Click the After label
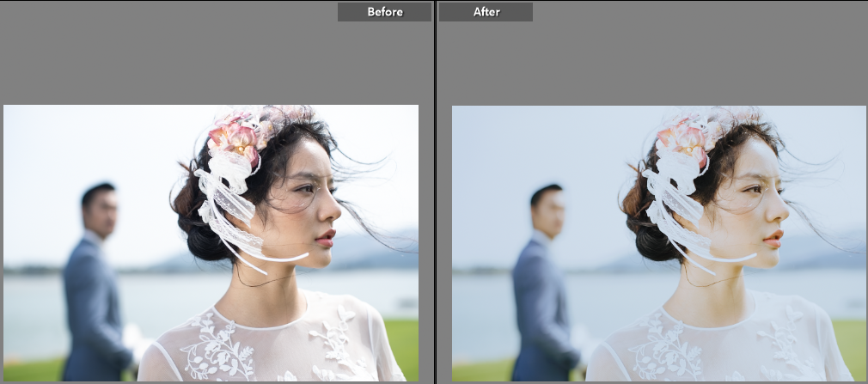The height and width of the screenshot is (384, 868). click(486, 12)
